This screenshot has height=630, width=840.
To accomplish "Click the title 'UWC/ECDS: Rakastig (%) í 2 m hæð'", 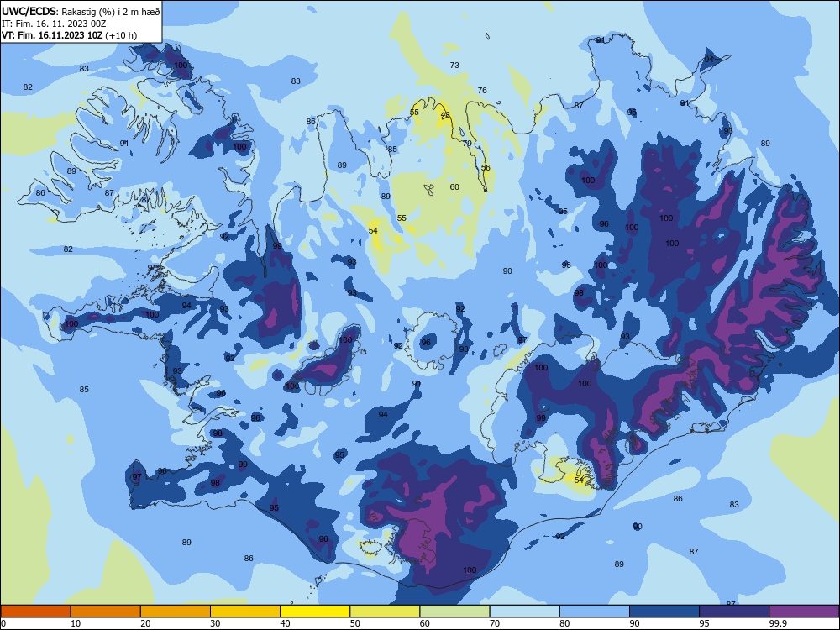I will 81,11.
